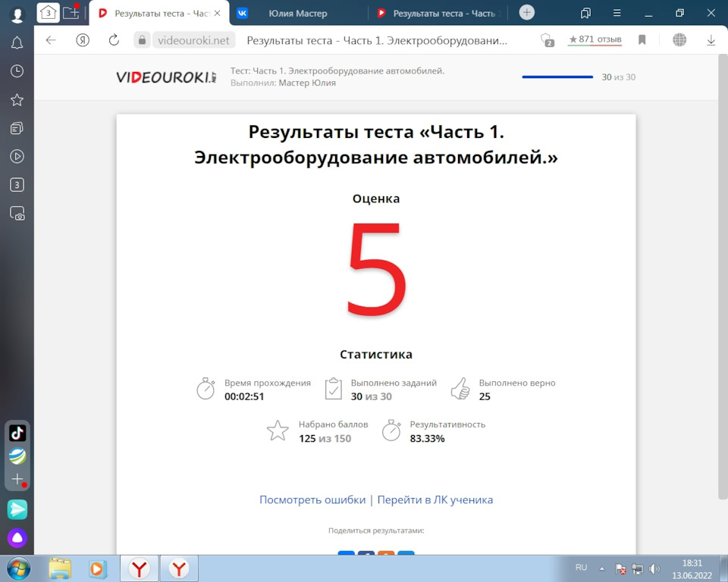Reload the videouroki.net page
728x582 pixels.
(112, 41)
